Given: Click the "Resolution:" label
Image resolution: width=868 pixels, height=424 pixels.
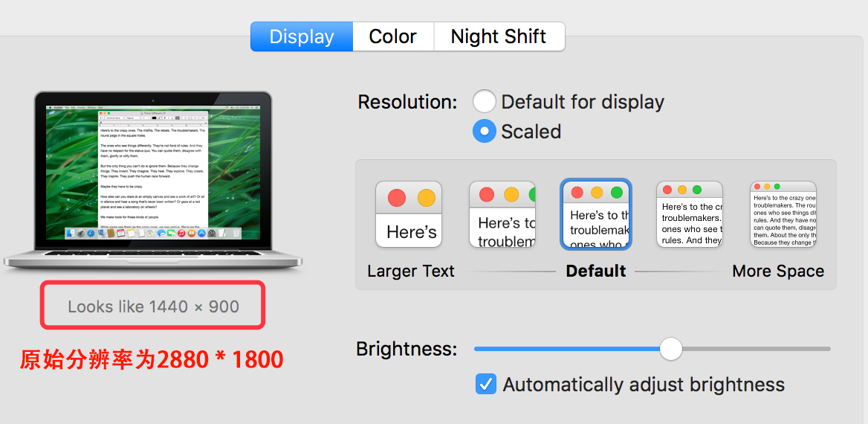Looking at the screenshot, I should pyautogui.click(x=407, y=102).
